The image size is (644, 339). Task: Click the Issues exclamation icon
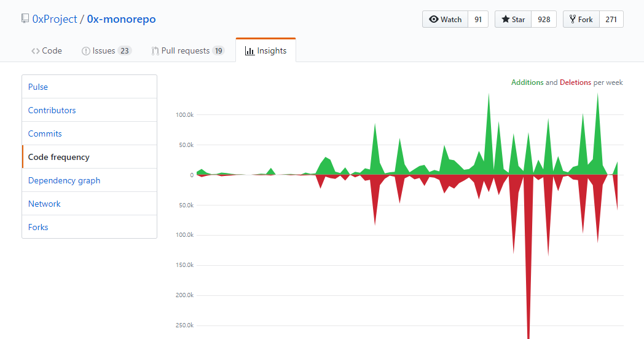tap(86, 51)
